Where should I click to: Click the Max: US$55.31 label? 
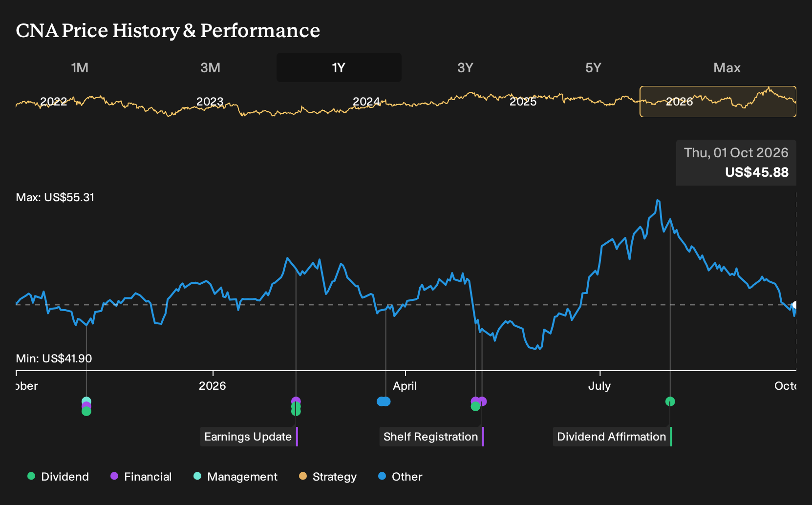55,197
